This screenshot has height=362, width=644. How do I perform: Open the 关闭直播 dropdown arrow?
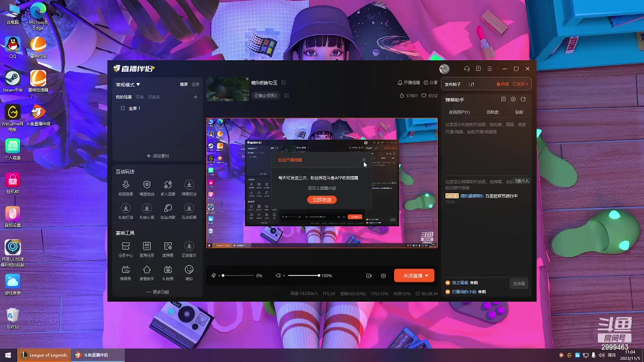tap(427, 276)
